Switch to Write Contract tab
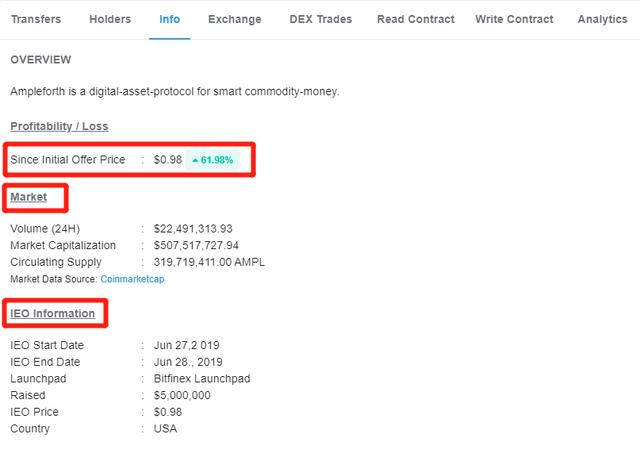The width and height of the screenshot is (640, 457). 514,19
